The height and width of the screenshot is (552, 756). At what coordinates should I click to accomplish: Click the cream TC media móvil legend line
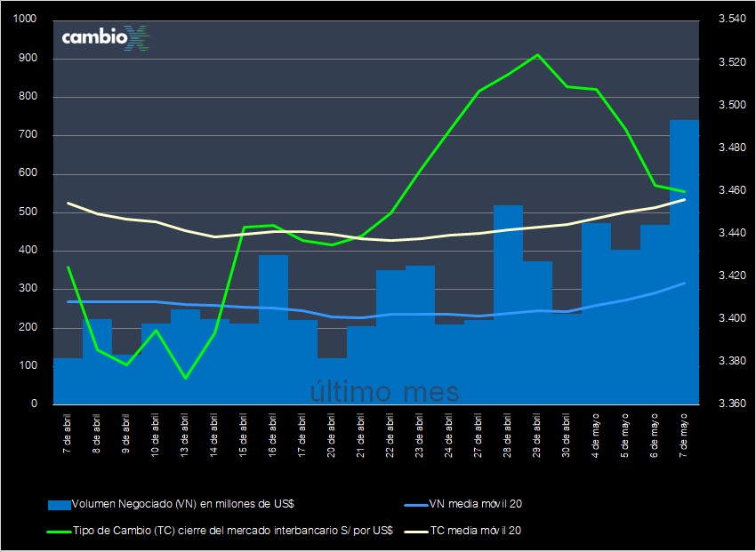pyautogui.click(x=416, y=532)
